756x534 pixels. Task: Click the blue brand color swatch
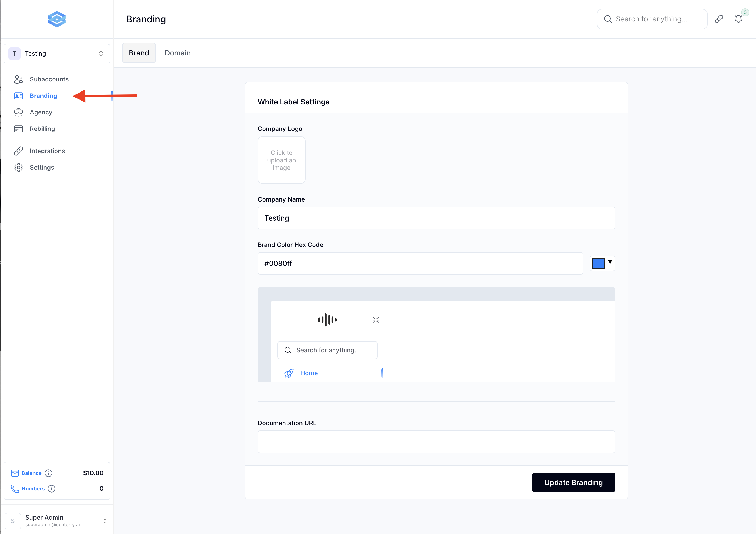[x=598, y=264]
